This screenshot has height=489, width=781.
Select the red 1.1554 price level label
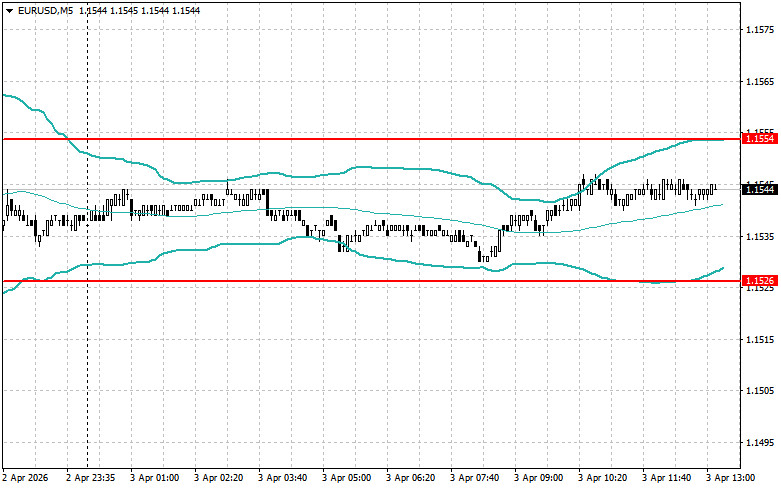pyautogui.click(x=760, y=139)
